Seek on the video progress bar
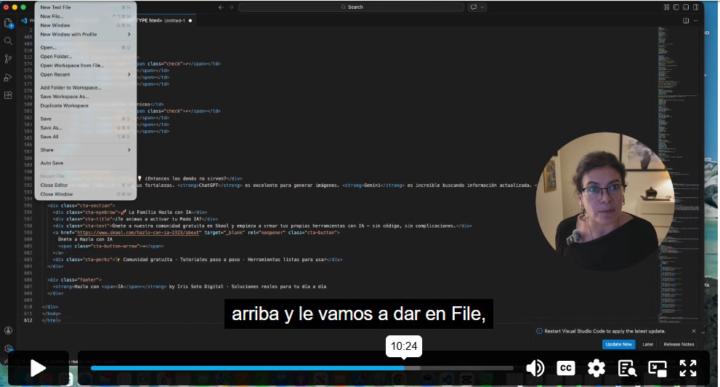 [302, 368]
